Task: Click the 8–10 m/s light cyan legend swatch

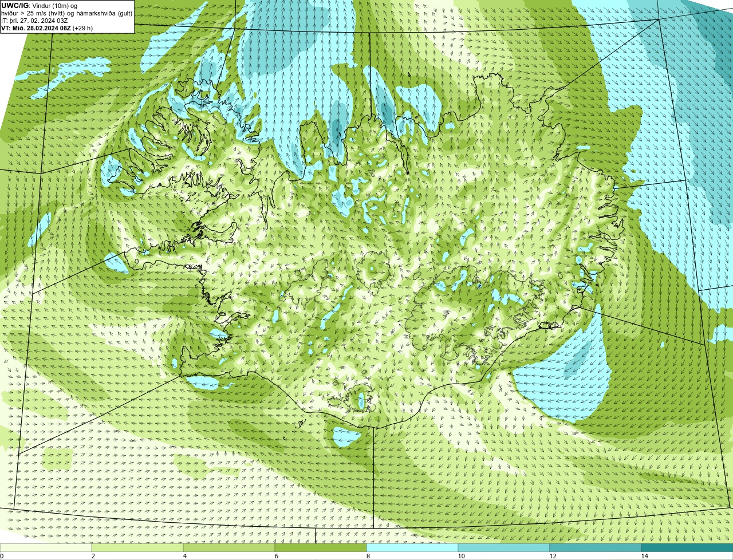Action: click(x=412, y=547)
